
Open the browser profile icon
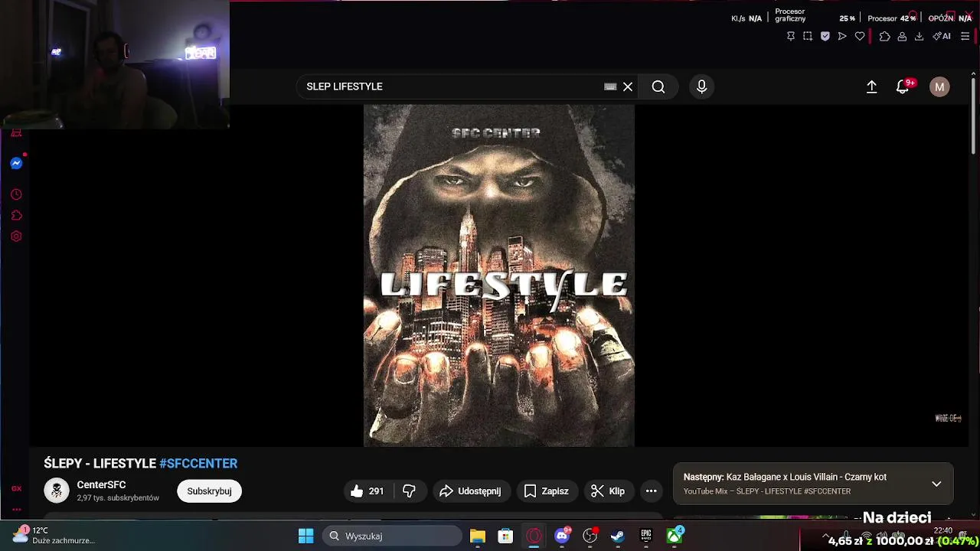[902, 36]
